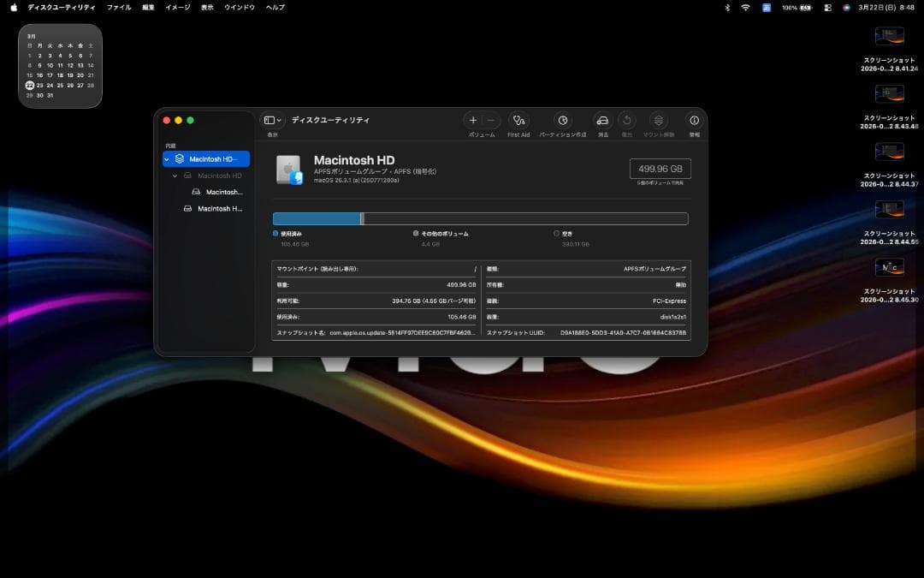Click the 105.46 GB used table value
The width and height of the screenshot is (924, 578).
pos(461,318)
